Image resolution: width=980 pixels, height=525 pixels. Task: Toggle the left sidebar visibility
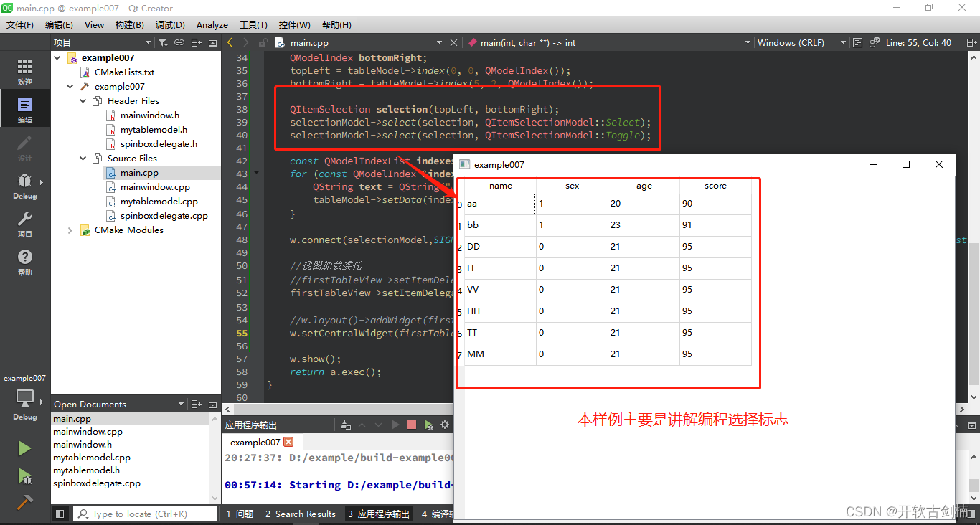pos(60,514)
